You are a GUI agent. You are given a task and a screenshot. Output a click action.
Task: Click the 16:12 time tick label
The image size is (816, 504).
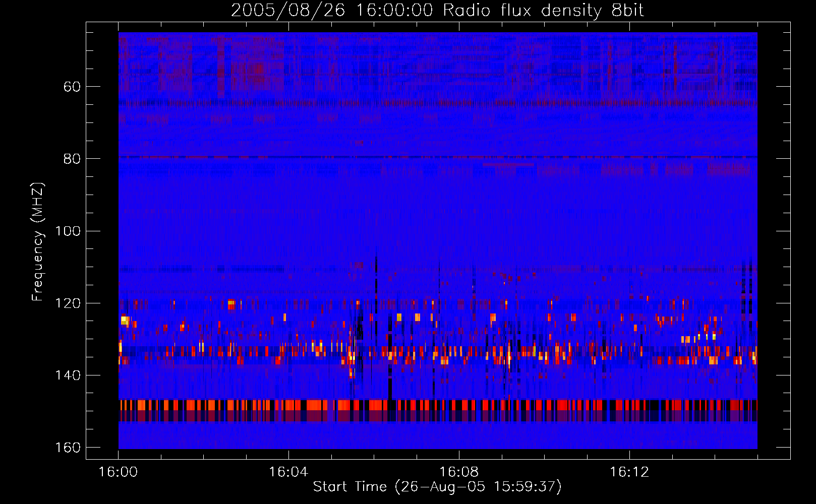629,472
